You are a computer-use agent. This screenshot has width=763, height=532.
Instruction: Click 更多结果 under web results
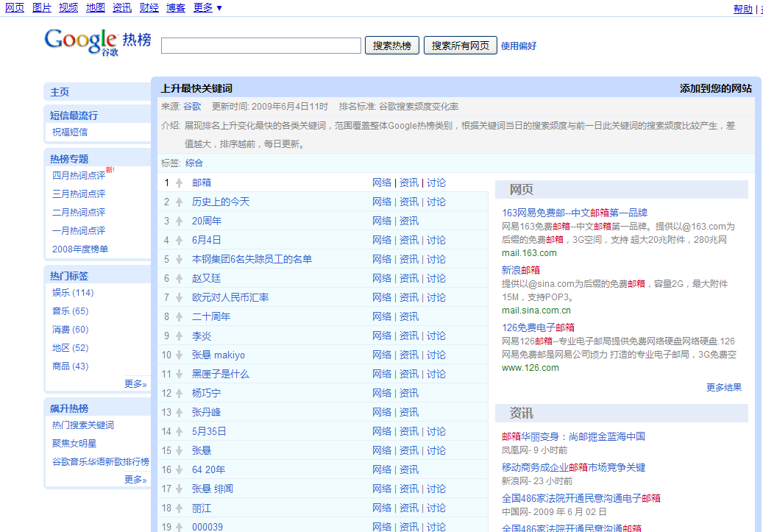[724, 388]
